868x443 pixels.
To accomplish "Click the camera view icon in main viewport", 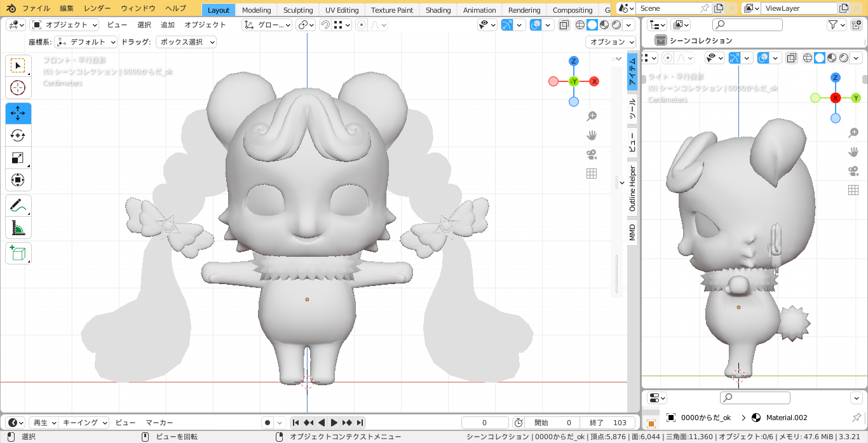I will (x=592, y=154).
